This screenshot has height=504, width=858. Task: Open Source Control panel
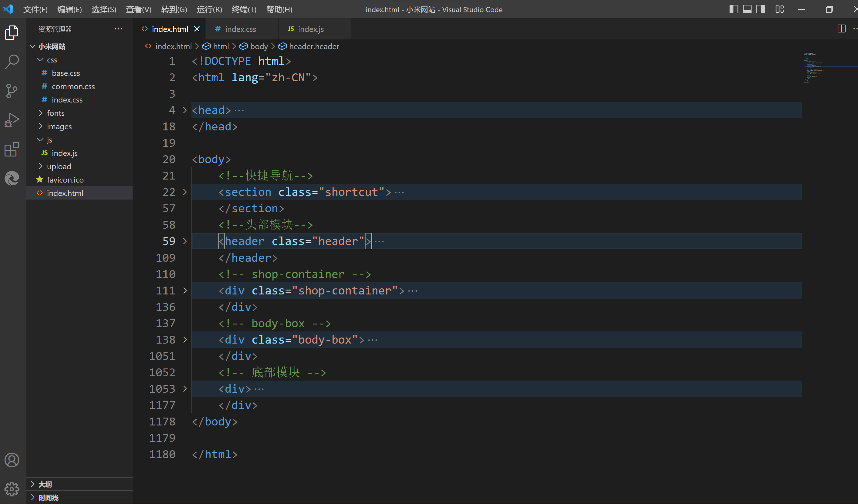[12, 91]
